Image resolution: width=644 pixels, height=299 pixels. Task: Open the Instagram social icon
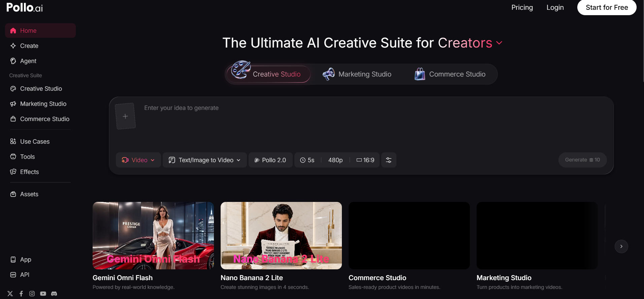(x=32, y=294)
